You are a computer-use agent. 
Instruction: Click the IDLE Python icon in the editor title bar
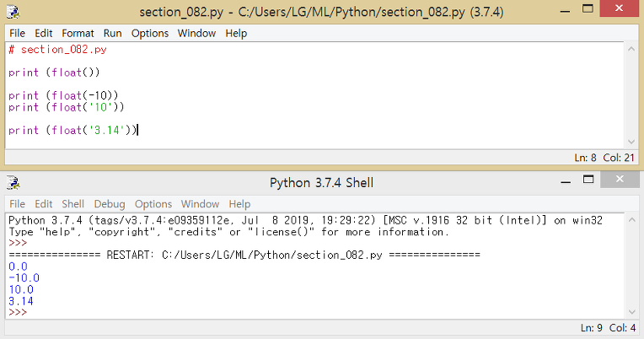point(13,12)
